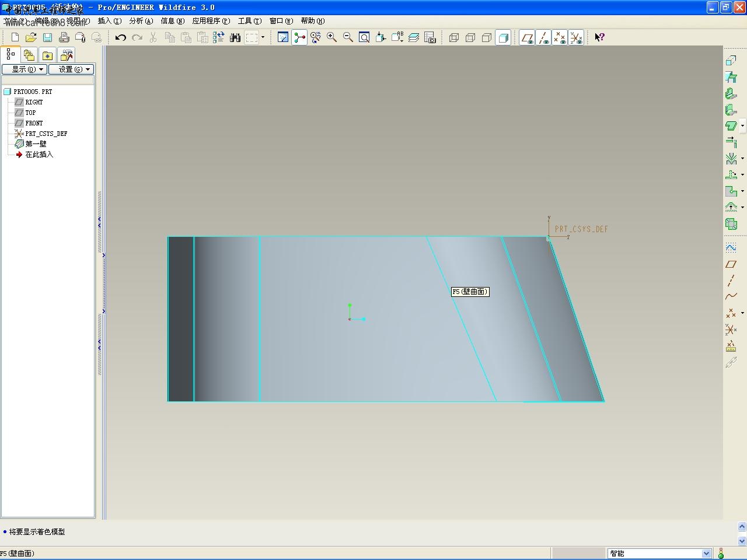Viewport: 747px width, 560px height.
Task: Expand the form tool flyout arrow
Action: [x=742, y=207]
